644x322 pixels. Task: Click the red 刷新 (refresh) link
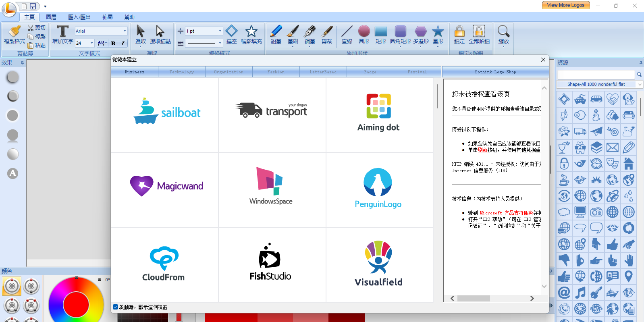(483, 150)
